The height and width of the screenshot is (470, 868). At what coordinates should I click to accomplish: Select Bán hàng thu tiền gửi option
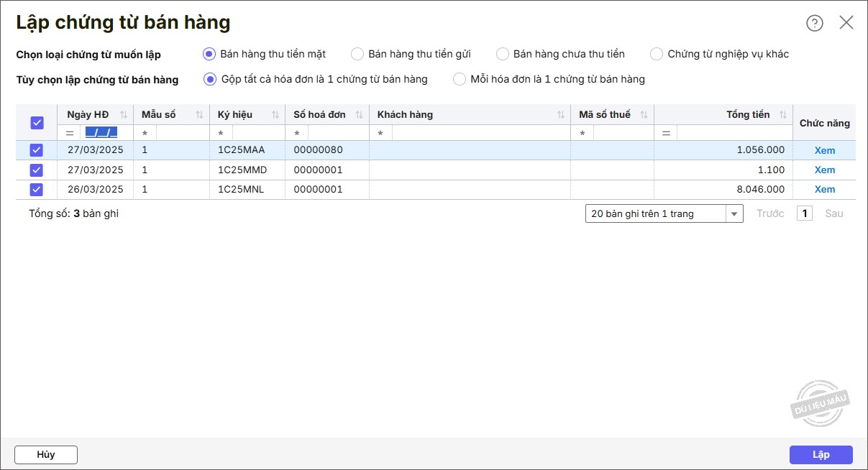click(357, 54)
